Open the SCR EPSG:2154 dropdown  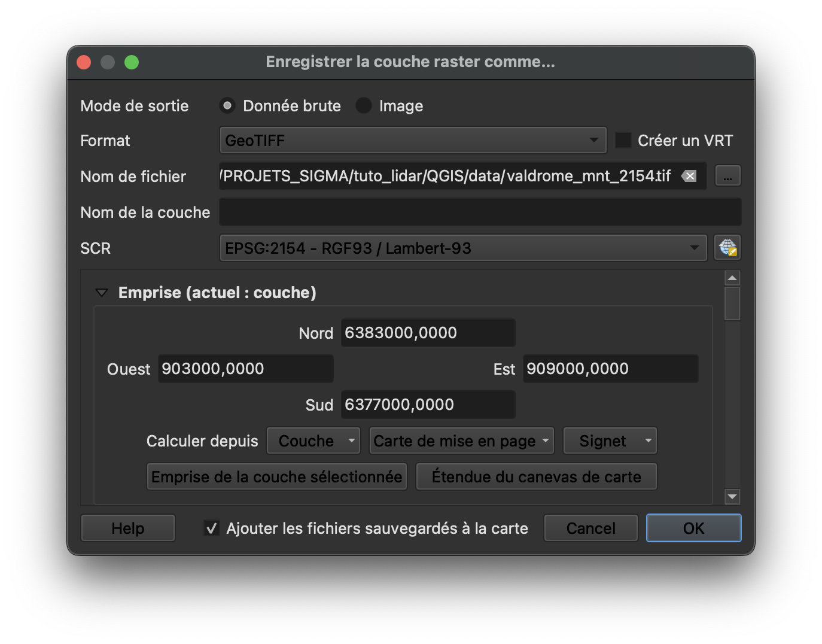click(463, 248)
